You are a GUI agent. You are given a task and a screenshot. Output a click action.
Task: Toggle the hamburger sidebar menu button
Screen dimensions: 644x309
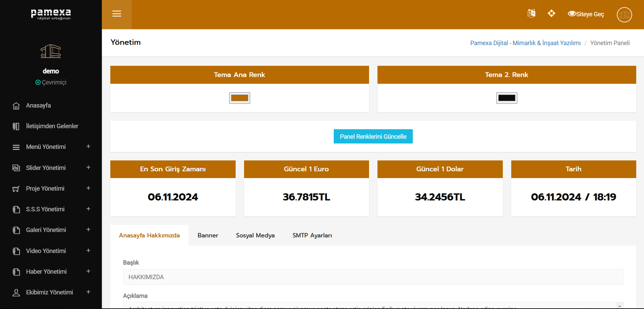[x=117, y=14]
